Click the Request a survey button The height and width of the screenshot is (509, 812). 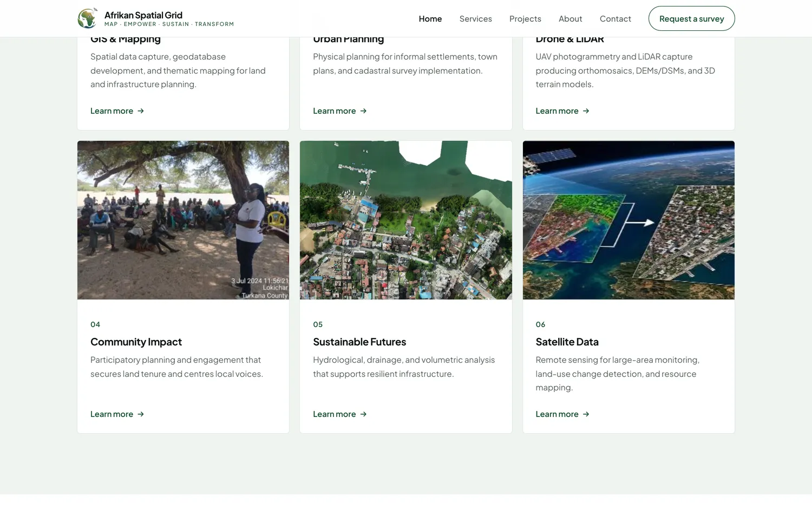[692, 18]
